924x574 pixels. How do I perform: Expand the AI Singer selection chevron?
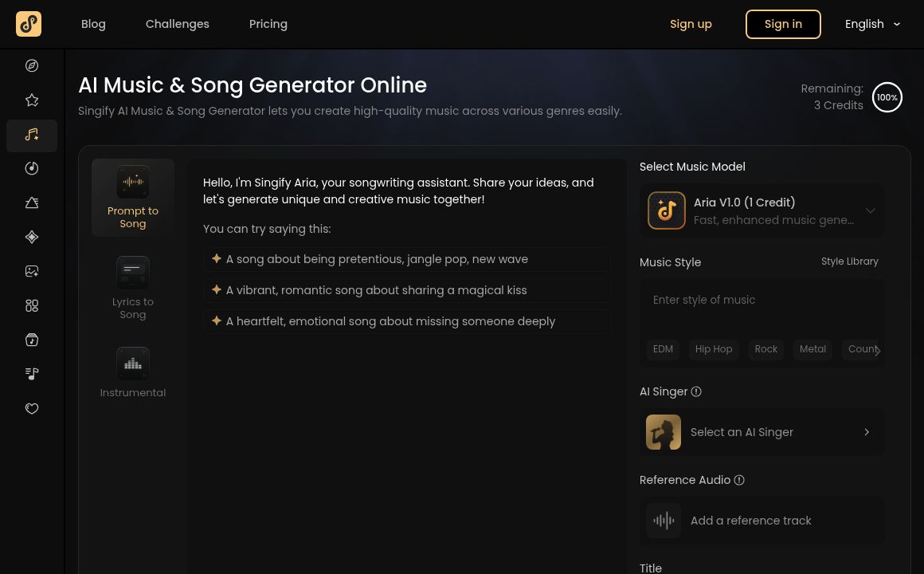(x=867, y=432)
